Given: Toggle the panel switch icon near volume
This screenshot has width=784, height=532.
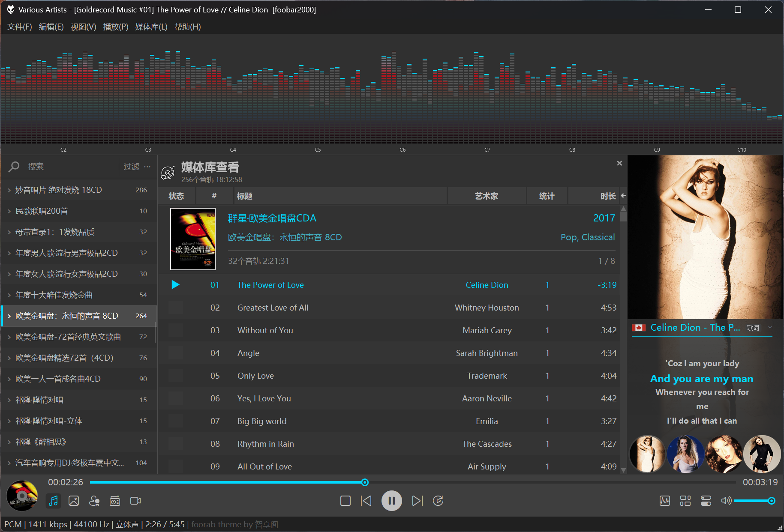Looking at the screenshot, I should pyautogui.click(x=706, y=501).
